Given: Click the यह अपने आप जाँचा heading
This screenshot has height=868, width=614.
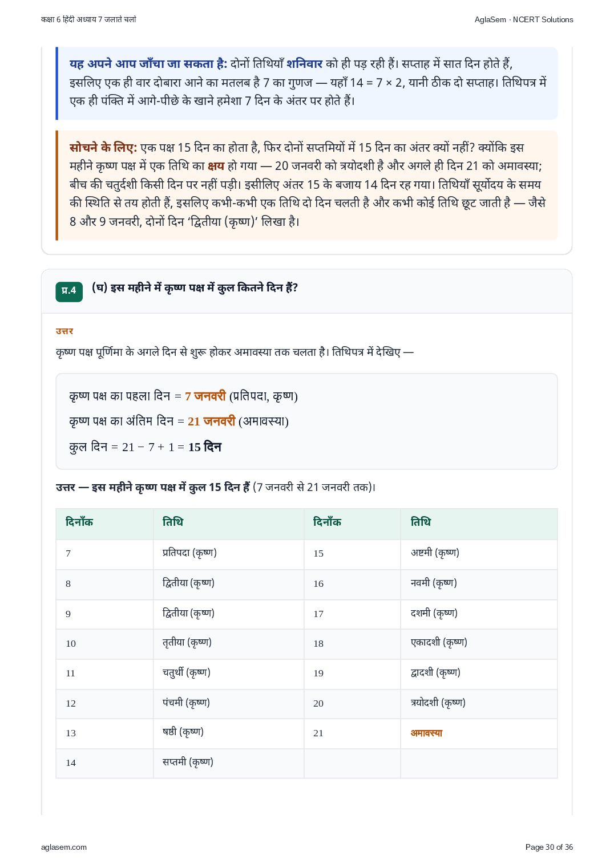Looking at the screenshot, I should [x=148, y=64].
